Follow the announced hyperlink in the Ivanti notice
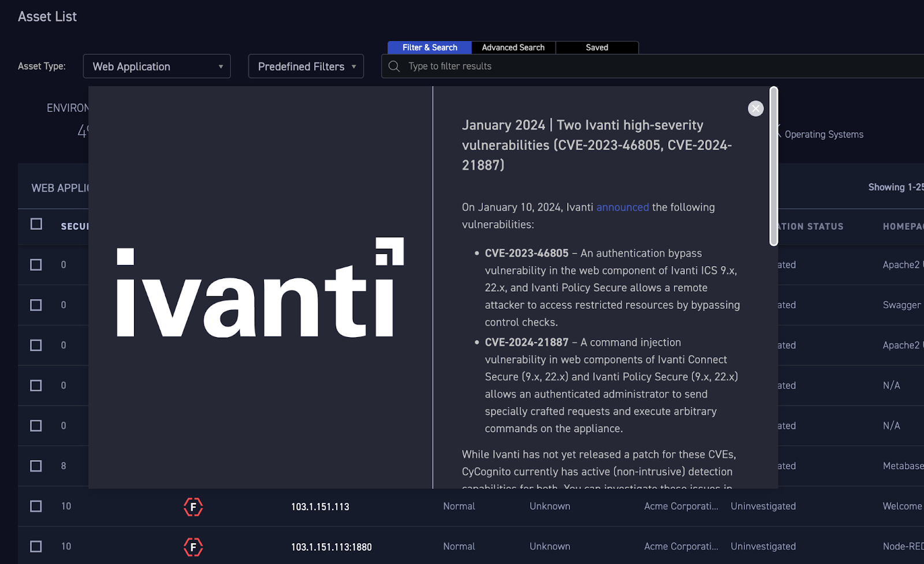The height and width of the screenshot is (564, 924). [623, 207]
